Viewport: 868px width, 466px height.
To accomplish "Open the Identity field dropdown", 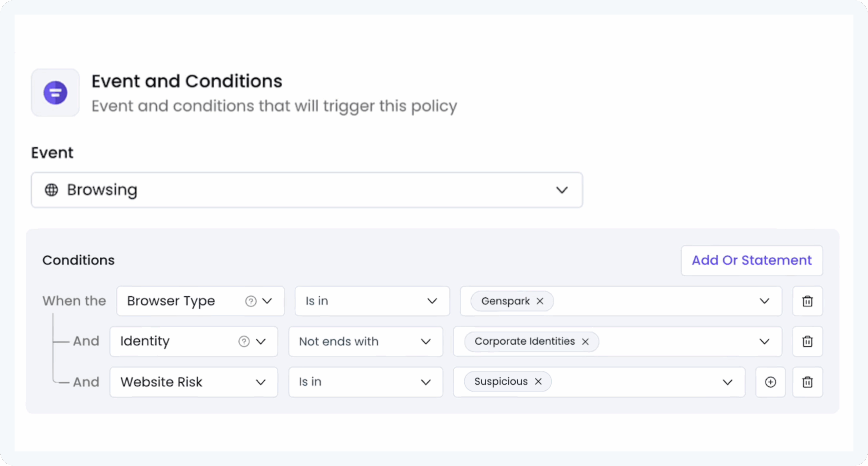I will pos(260,342).
